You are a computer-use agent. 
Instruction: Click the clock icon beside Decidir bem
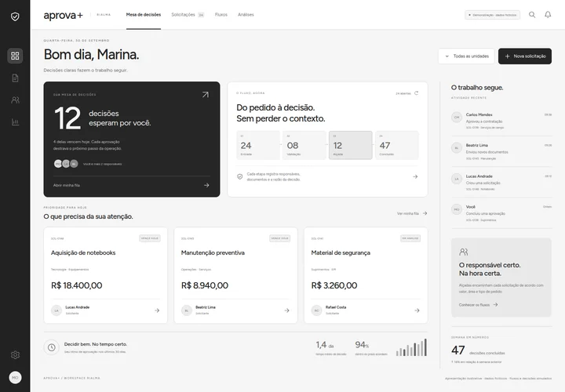[52, 347]
